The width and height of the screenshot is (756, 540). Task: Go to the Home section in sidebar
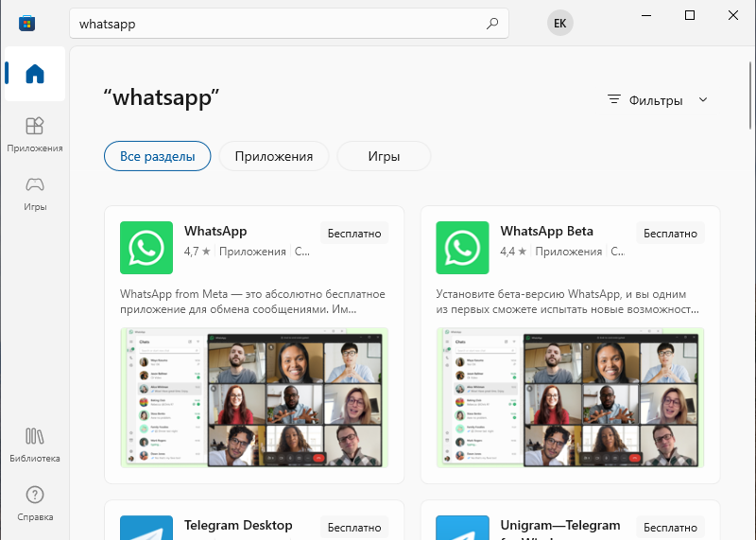pos(35,74)
